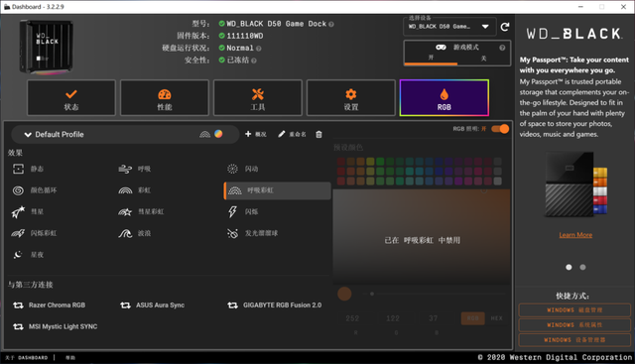Open help icon beside 已冻结 security status
Image resolution: width=635 pixels, height=364 pixels.
click(x=254, y=61)
